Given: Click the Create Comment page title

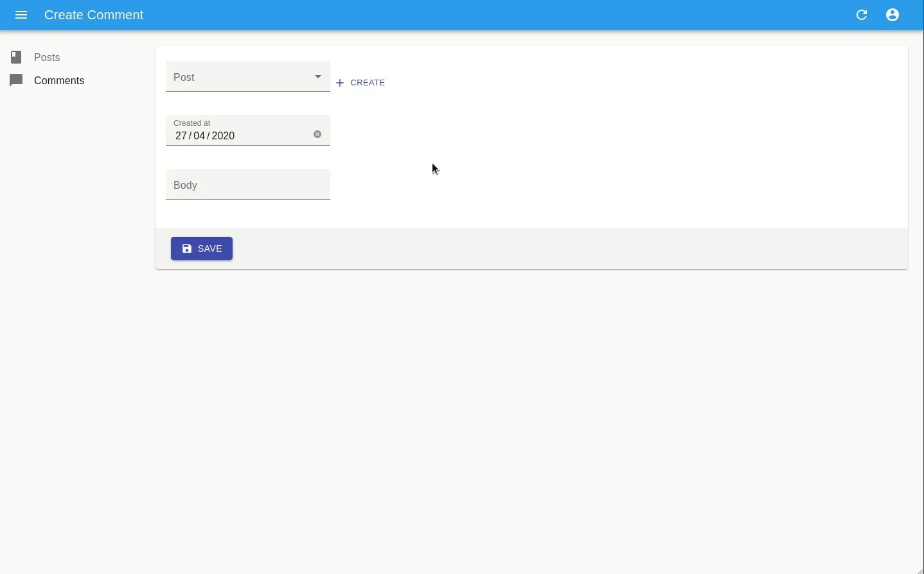Looking at the screenshot, I should [94, 15].
